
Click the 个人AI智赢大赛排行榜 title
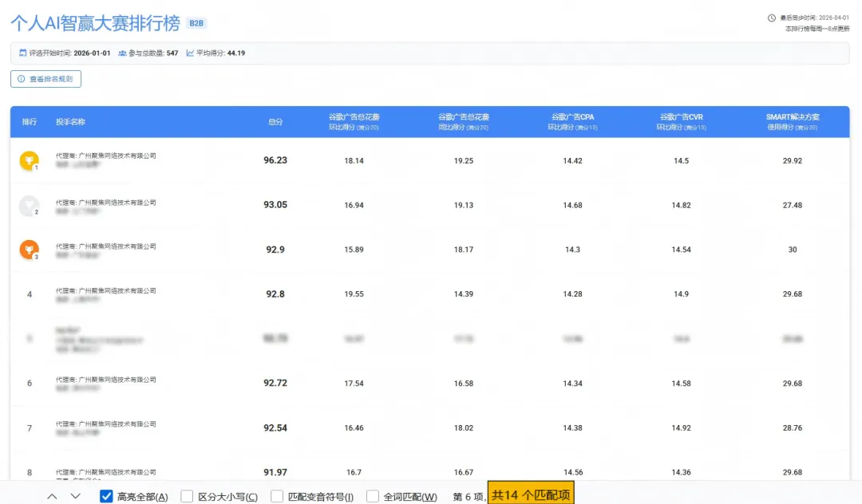[94, 22]
